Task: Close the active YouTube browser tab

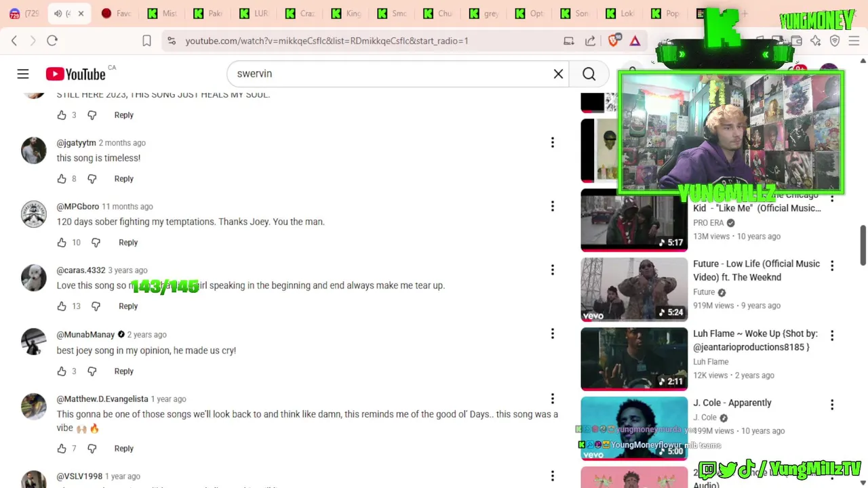Action: click(x=81, y=14)
